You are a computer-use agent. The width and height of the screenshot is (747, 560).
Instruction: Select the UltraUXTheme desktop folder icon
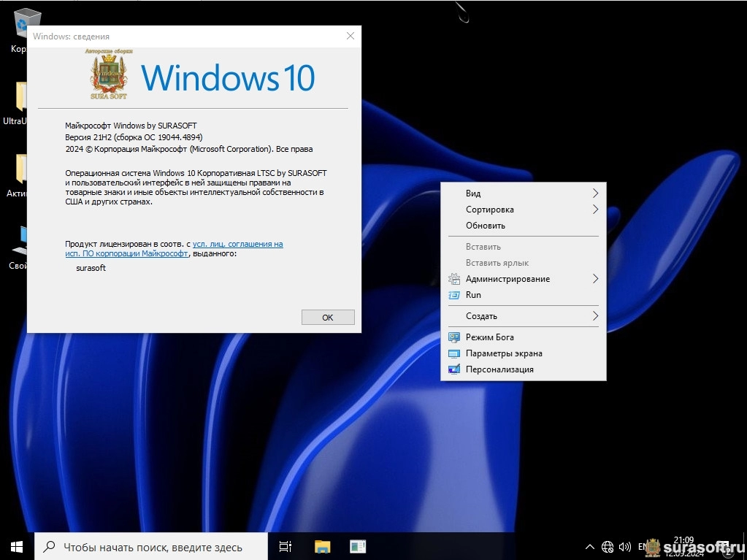20,99
